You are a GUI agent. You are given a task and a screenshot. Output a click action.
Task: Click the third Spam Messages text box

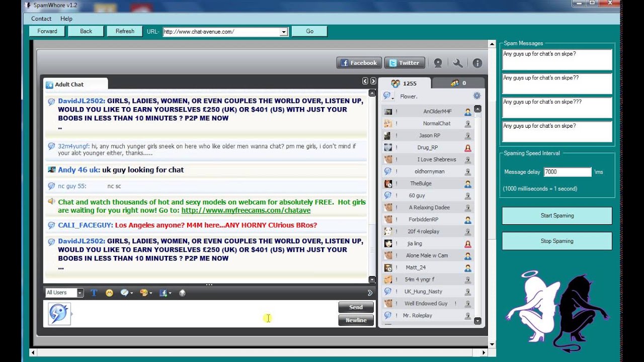557,108
